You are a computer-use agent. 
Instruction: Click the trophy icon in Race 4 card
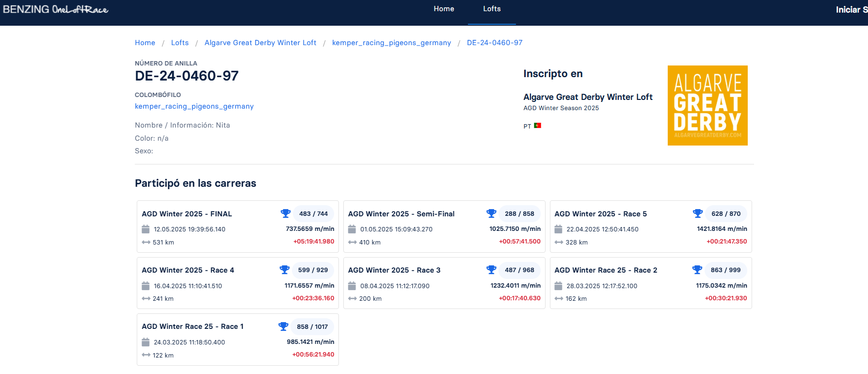coord(285,270)
